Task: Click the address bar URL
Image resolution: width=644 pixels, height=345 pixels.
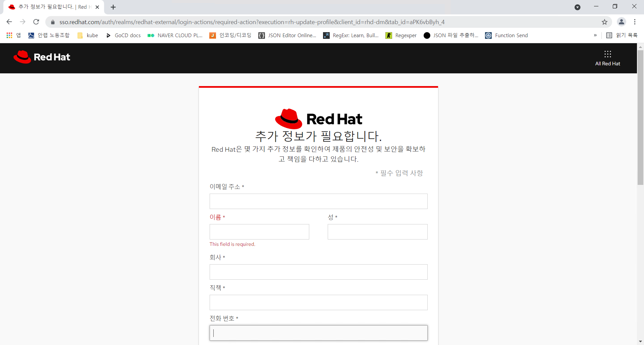Action: pos(252,22)
